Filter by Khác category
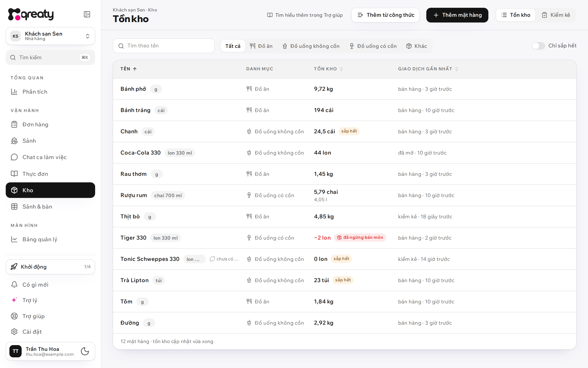This screenshot has height=368, width=588. (x=416, y=46)
